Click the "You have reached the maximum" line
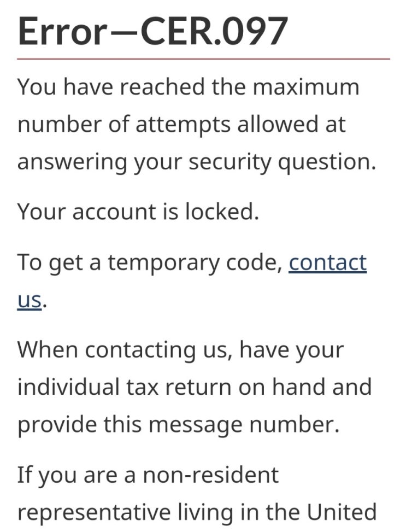406x532 pixels. (x=188, y=87)
